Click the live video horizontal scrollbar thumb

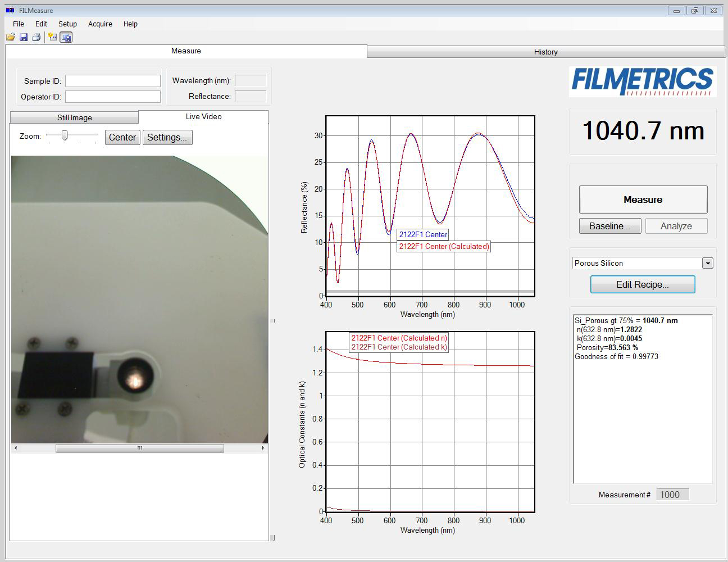(140, 448)
